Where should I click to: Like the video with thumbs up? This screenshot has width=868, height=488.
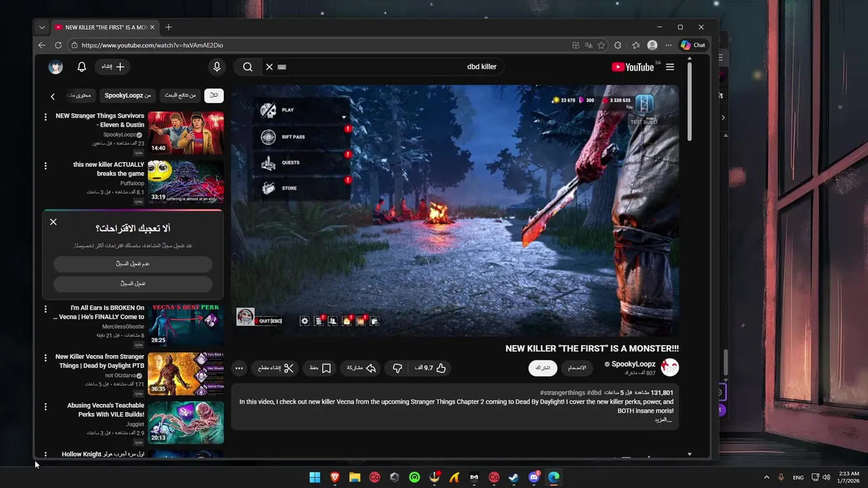pyautogui.click(x=431, y=368)
